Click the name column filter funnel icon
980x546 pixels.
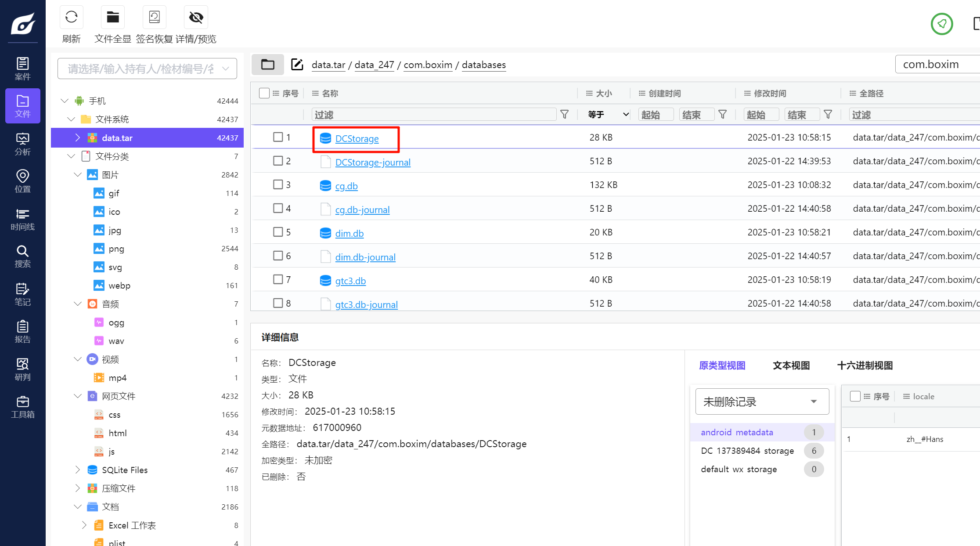click(x=565, y=115)
